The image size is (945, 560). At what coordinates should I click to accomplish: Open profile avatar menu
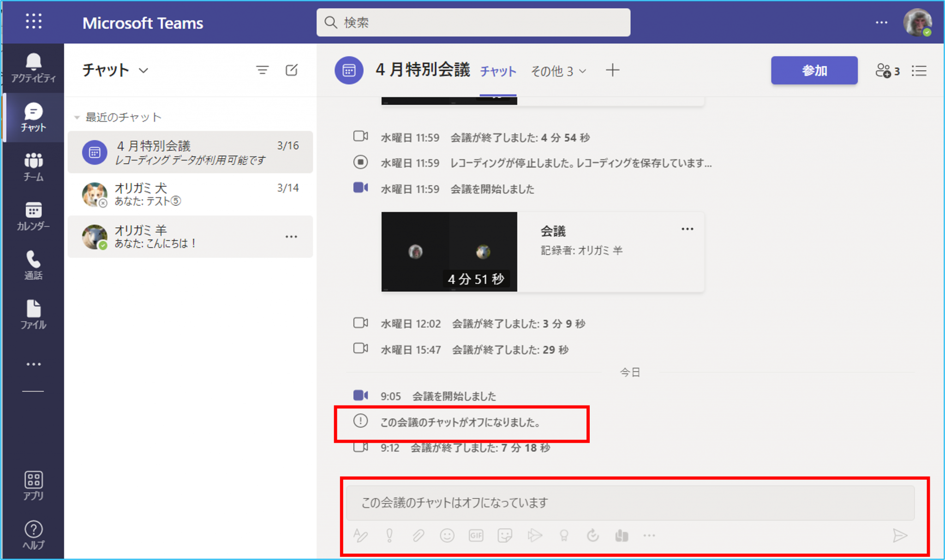[917, 22]
